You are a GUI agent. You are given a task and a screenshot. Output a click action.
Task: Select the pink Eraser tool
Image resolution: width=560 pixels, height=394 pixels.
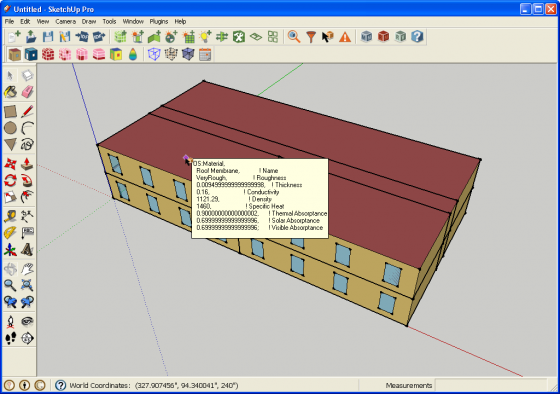27,92
